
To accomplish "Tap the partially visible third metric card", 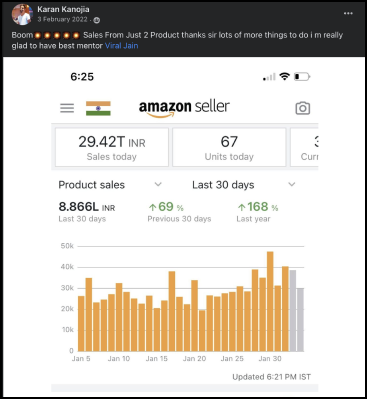I will click(304, 147).
